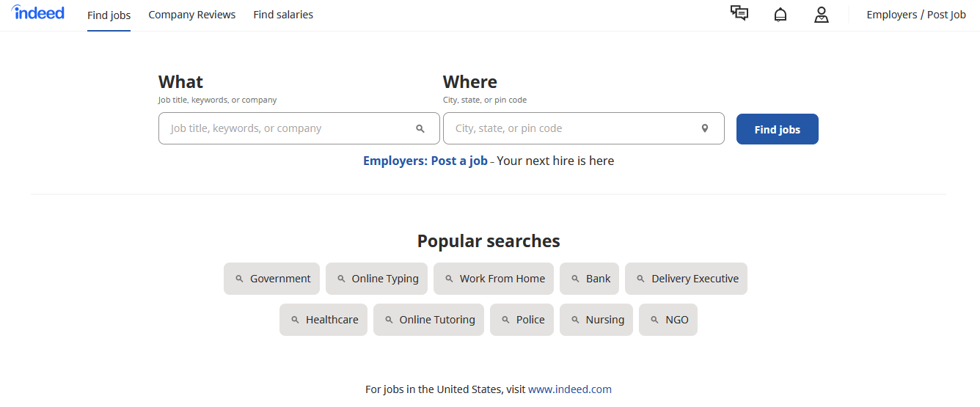Focus the city, state, pin code input
980x407 pixels.
click(572, 128)
